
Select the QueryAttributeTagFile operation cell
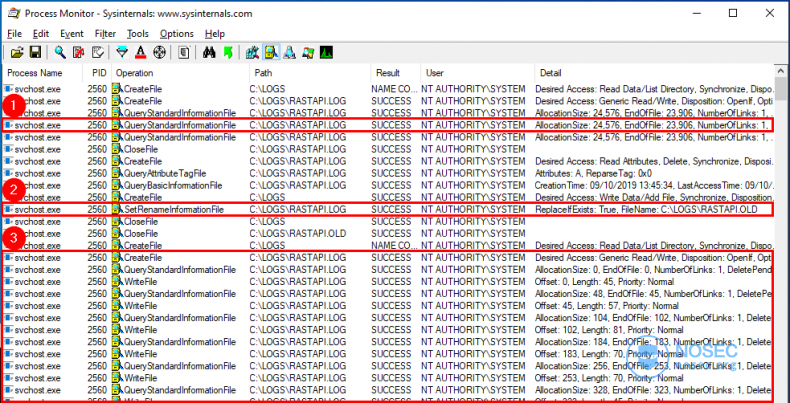click(x=165, y=173)
